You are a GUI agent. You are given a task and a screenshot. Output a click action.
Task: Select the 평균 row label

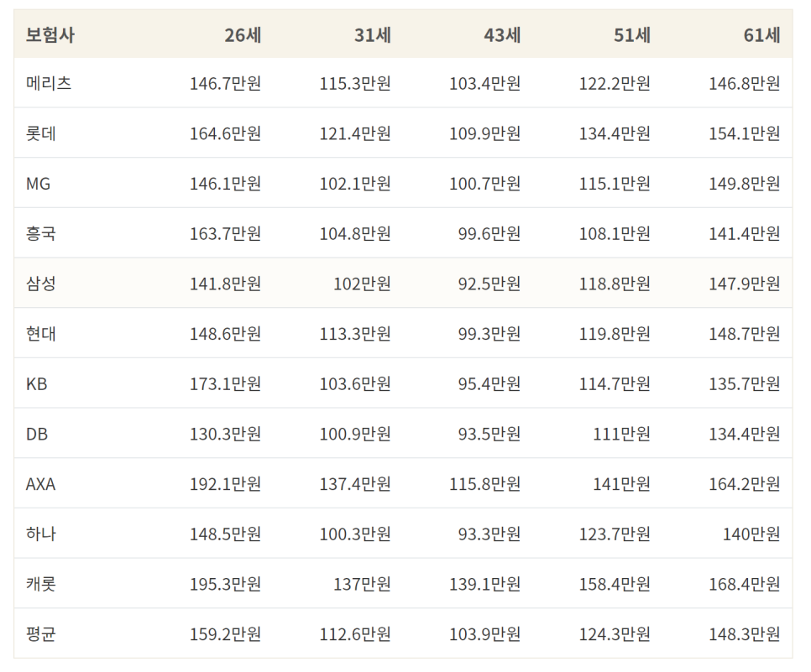[x=41, y=634]
